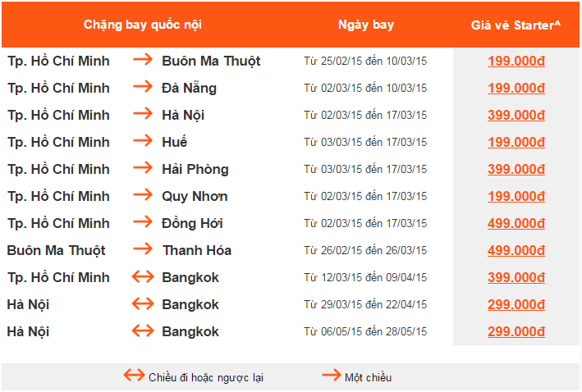Click the one-way arrow before Huế
Viewport: 582px width, 392px height.
pyautogui.click(x=143, y=142)
